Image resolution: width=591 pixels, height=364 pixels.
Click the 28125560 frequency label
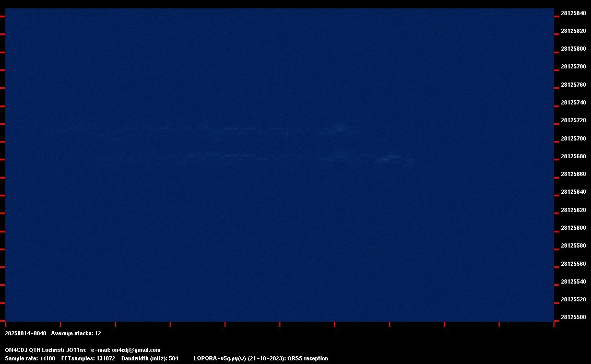coord(573,264)
